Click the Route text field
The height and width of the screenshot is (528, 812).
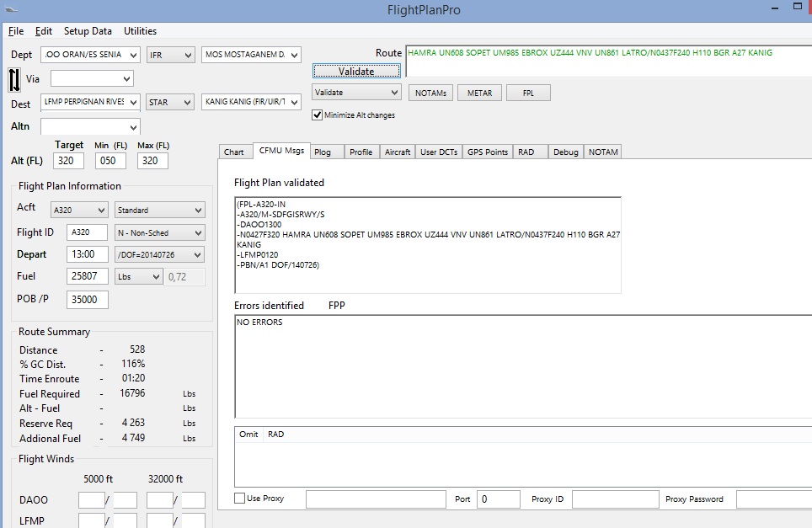pyautogui.click(x=608, y=61)
